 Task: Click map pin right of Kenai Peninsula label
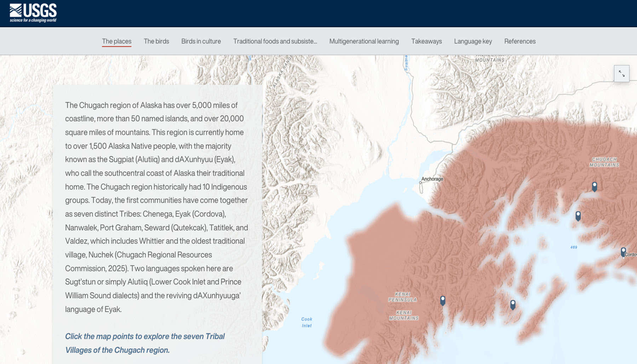443,300
